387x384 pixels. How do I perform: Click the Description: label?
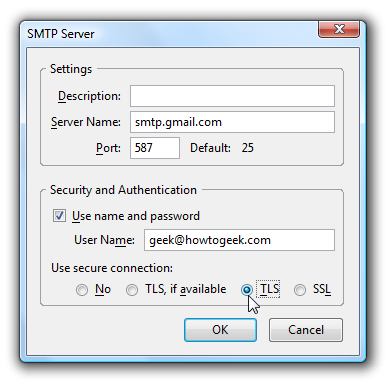tap(89, 96)
